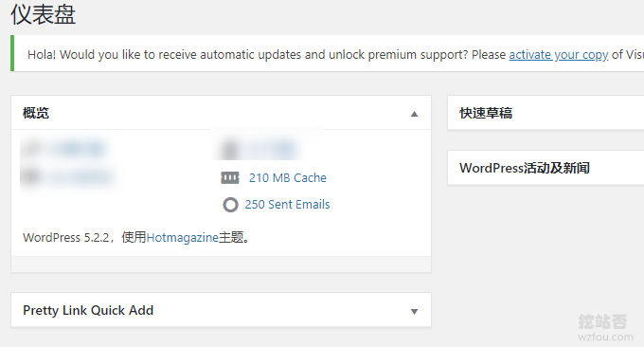This screenshot has height=347, width=644.
Task: Open the Hotmagazine theme link
Action: (183, 238)
